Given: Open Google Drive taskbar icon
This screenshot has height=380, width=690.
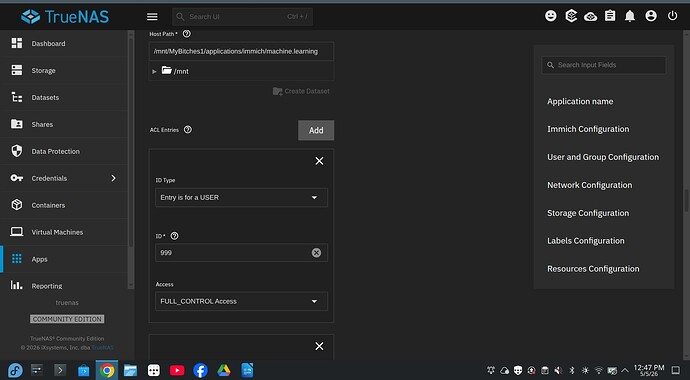Looking at the screenshot, I should click(x=224, y=370).
